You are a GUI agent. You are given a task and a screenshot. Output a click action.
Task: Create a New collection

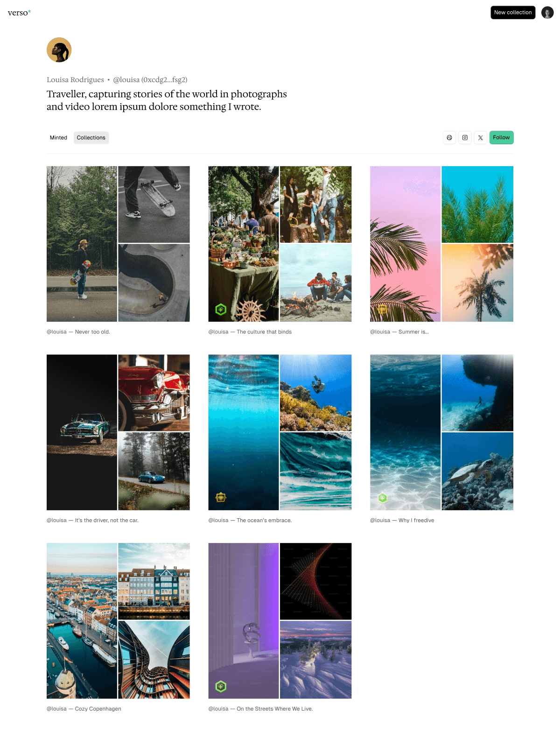click(513, 13)
